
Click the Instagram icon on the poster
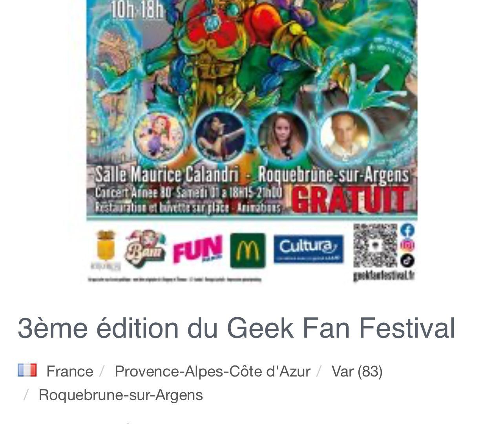408,245
